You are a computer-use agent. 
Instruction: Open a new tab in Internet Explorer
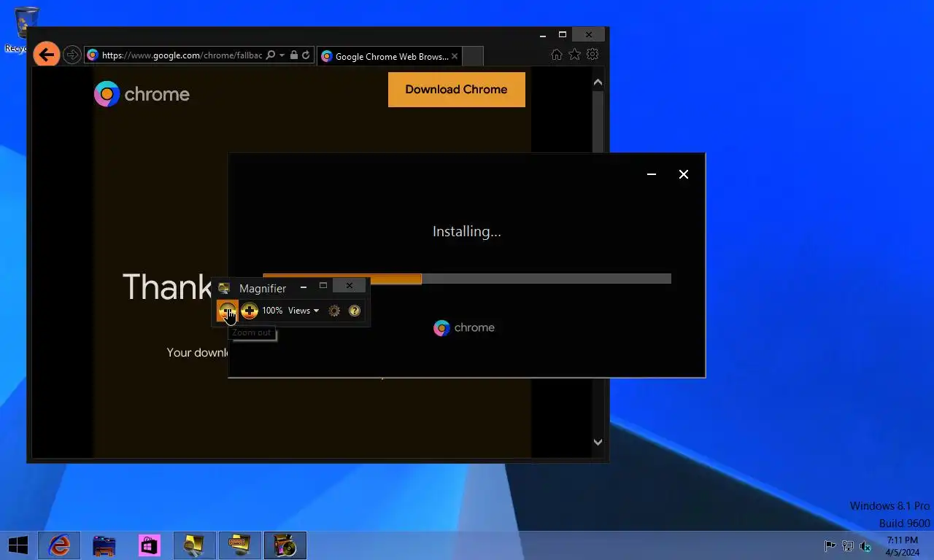coord(473,56)
